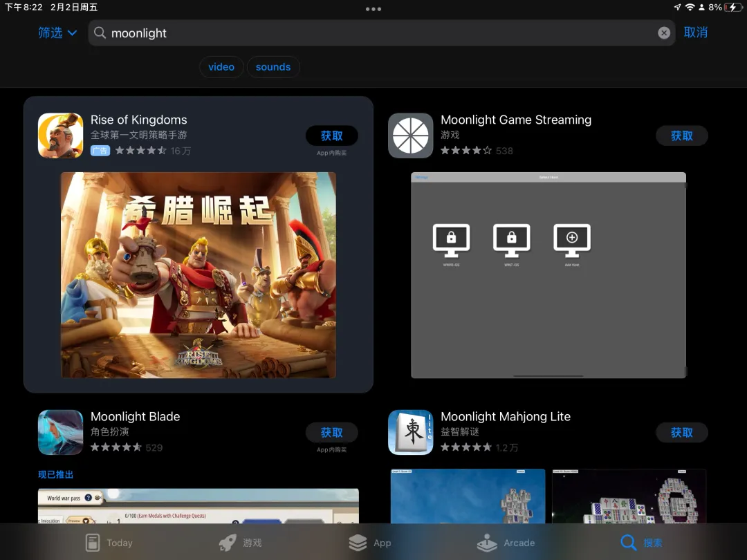Image resolution: width=747 pixels, height=560 pixels.
Task: Open Moonlight Game Streaming screenshot preview
Action: [548, 275]
